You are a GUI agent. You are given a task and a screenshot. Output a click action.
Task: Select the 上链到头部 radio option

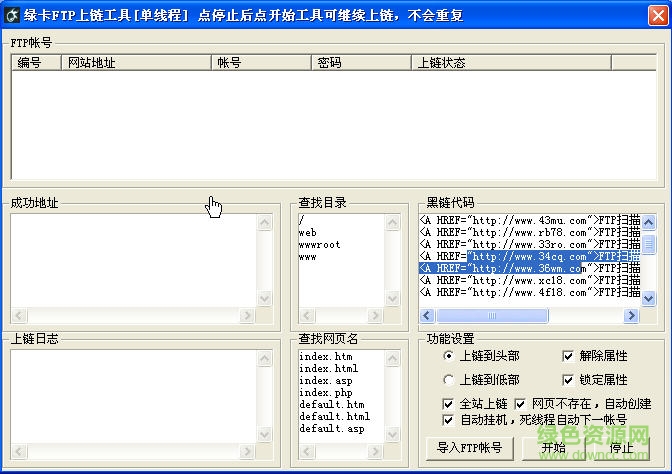click(448, 356)
